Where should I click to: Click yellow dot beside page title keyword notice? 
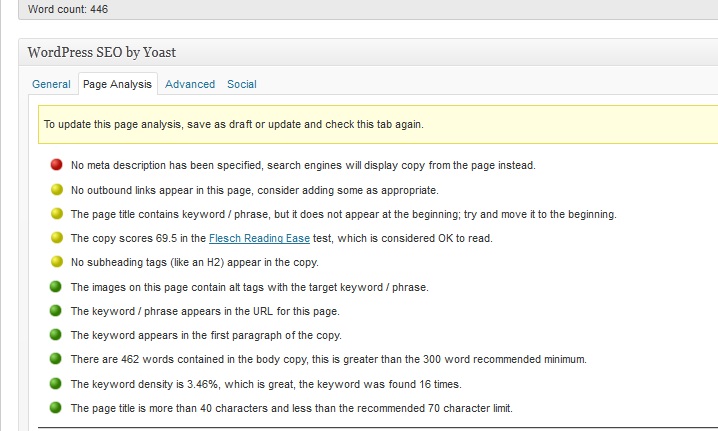[x=57, y=213]
